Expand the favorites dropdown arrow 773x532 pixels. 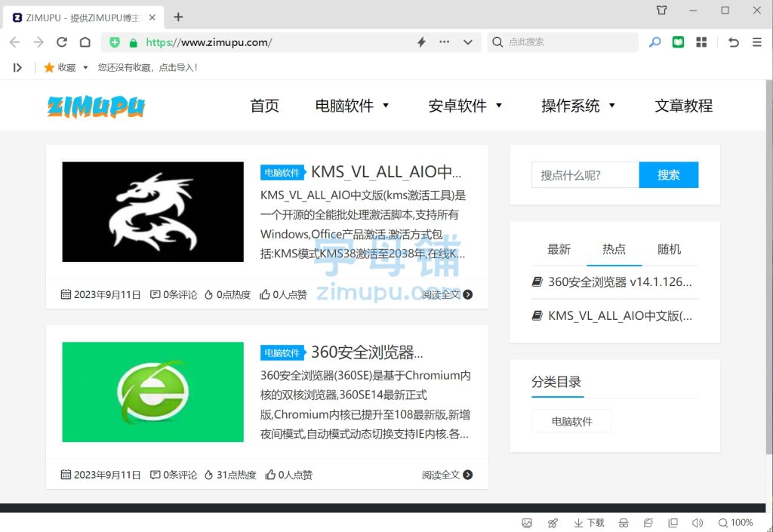[85, 67]
